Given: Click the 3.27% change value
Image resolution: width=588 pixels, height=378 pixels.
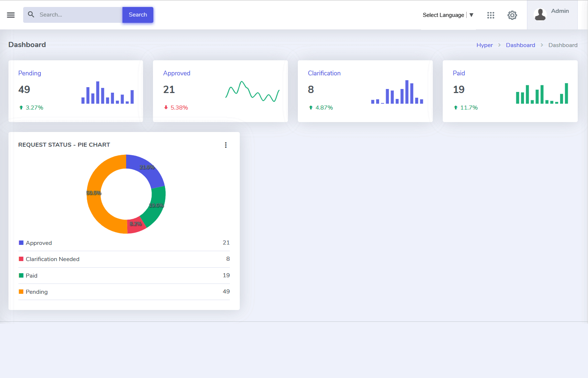Looking at the screenshot, I should pos(35,108).
